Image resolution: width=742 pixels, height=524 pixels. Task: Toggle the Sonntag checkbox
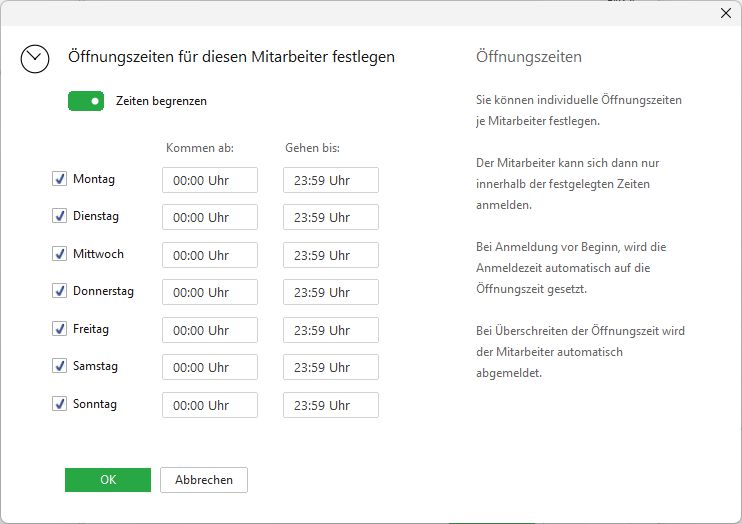[x=59, y=404]
